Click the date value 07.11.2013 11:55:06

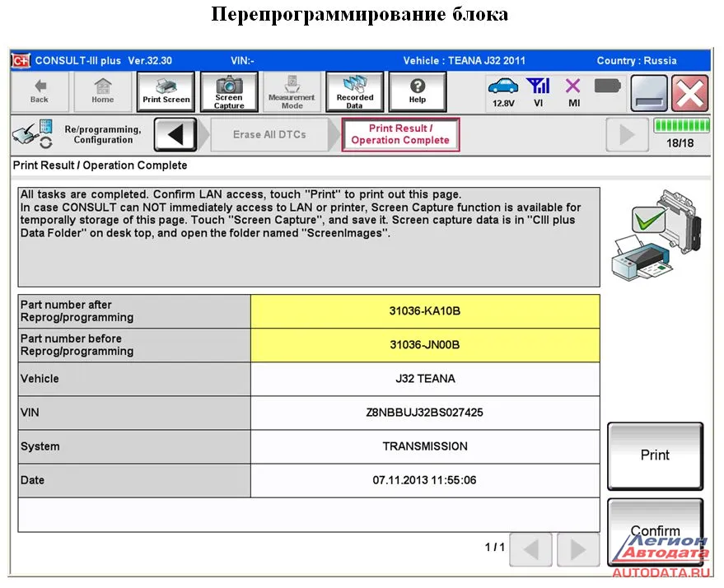(x=425, y=480)
